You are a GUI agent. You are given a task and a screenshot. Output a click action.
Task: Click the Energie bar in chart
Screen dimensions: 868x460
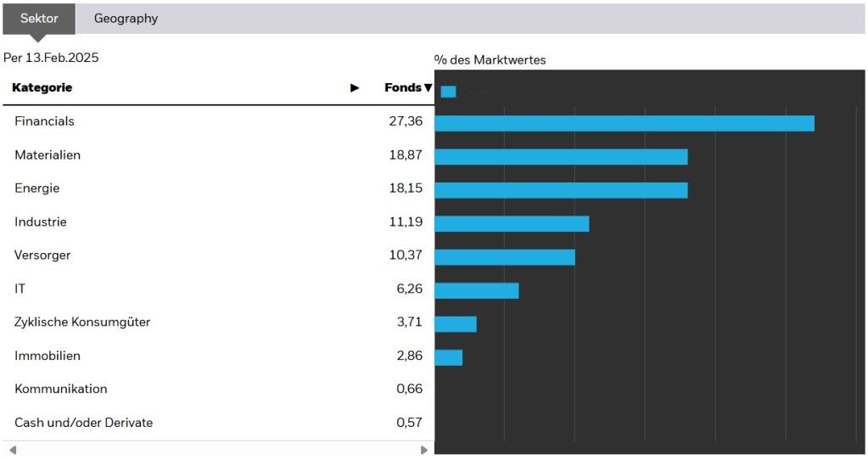[x=561, y=190]
